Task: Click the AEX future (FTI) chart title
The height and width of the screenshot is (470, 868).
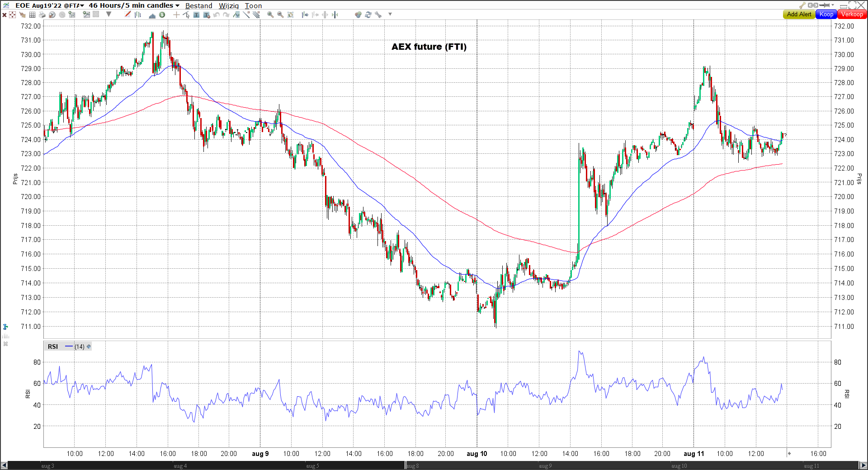Action: [429, 47]
